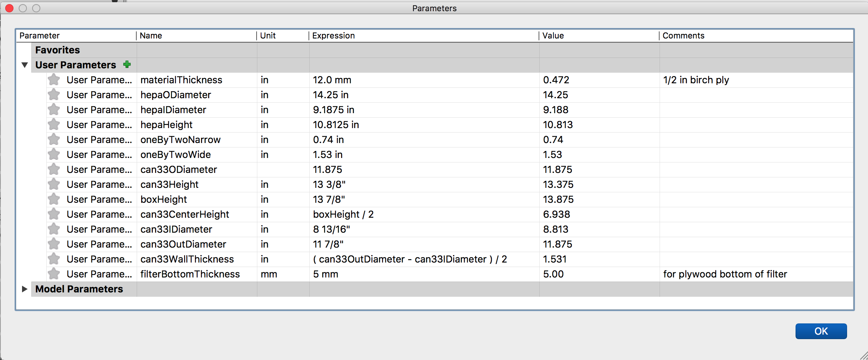868x360 pixels.
Task: Click the can33ODiameter name cell
Action: click(x=197, y=170)
